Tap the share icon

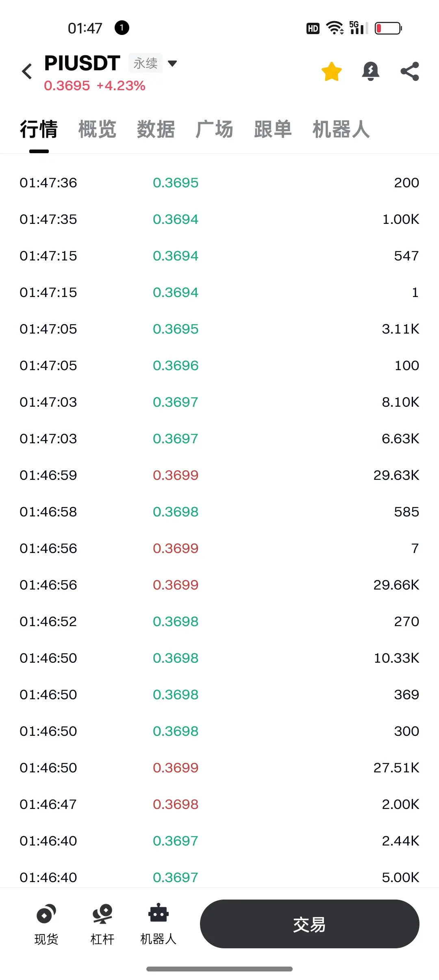tap(410, 72)
